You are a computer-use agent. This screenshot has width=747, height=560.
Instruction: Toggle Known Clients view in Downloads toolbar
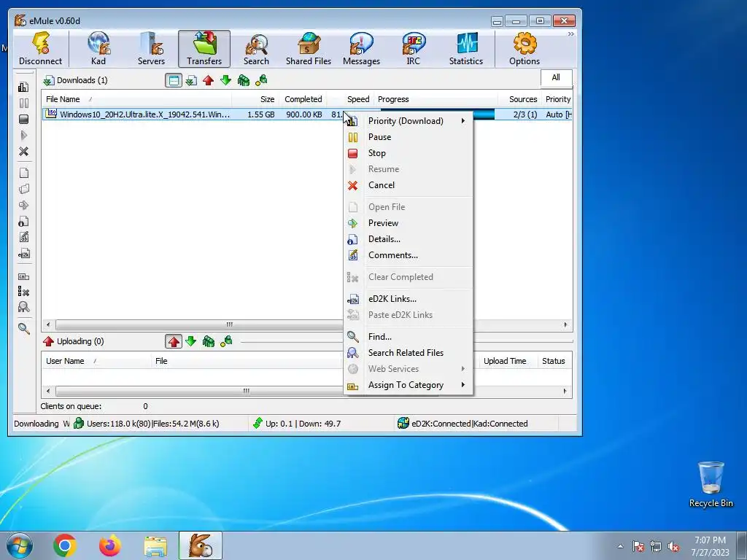tap(261, 80)
